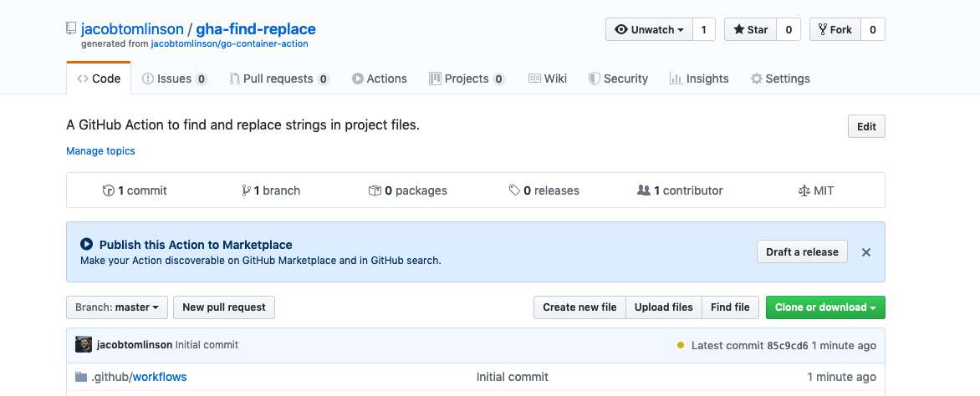Click the repository book icon beside jacobtomlinson
980x396 pixels.
tap(71, 28)
